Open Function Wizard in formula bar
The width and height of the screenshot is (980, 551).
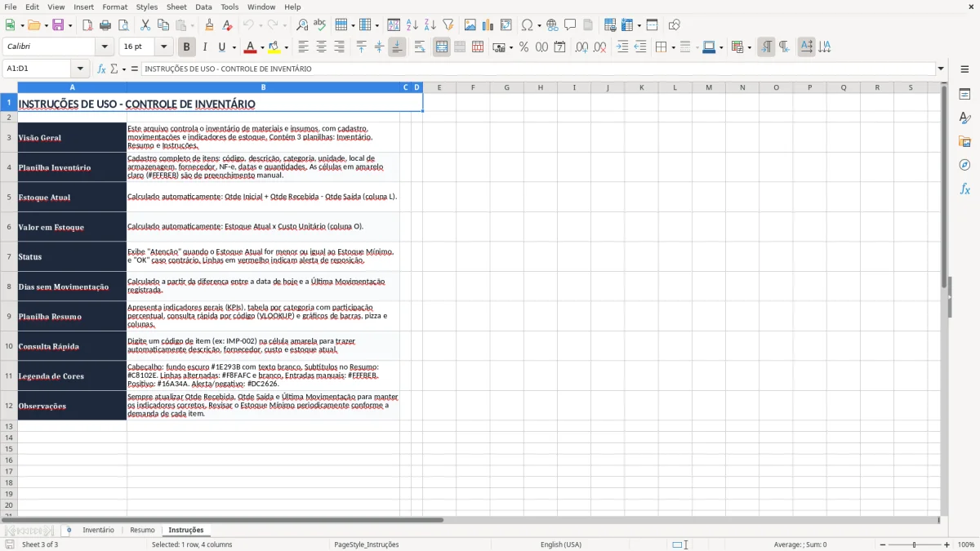click(x=102, y=69)
